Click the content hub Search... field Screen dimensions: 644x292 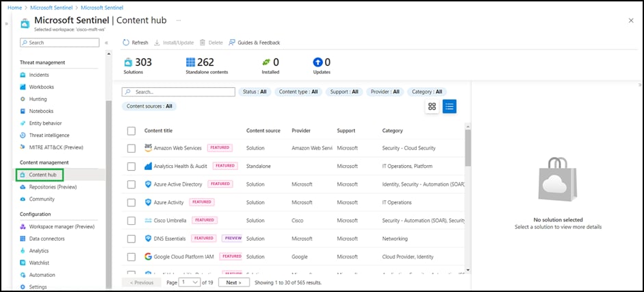(179, 92)
